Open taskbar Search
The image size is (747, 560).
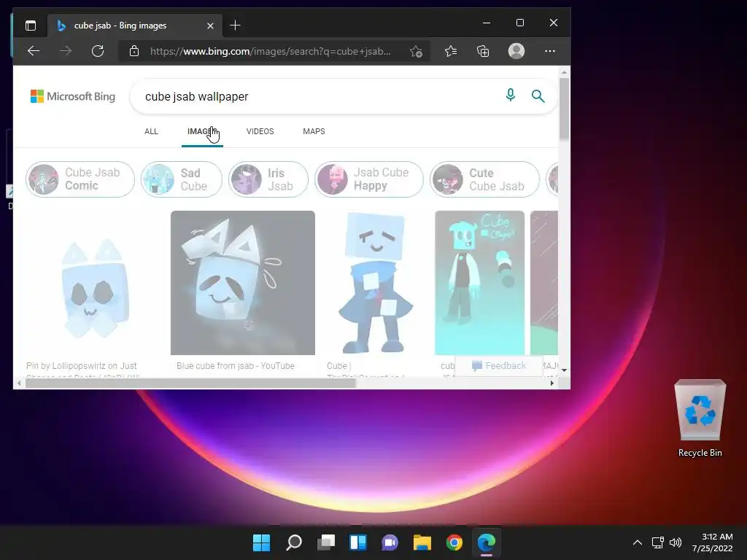(x=294, y=542)
